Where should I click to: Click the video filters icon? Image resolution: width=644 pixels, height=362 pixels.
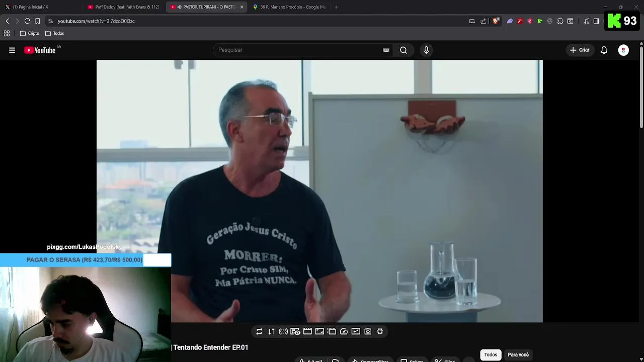356,331
